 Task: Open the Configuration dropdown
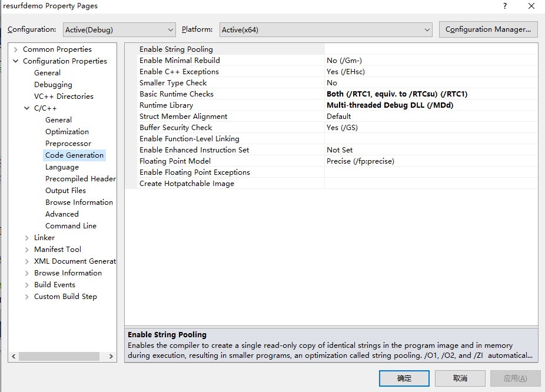[119, 29]
